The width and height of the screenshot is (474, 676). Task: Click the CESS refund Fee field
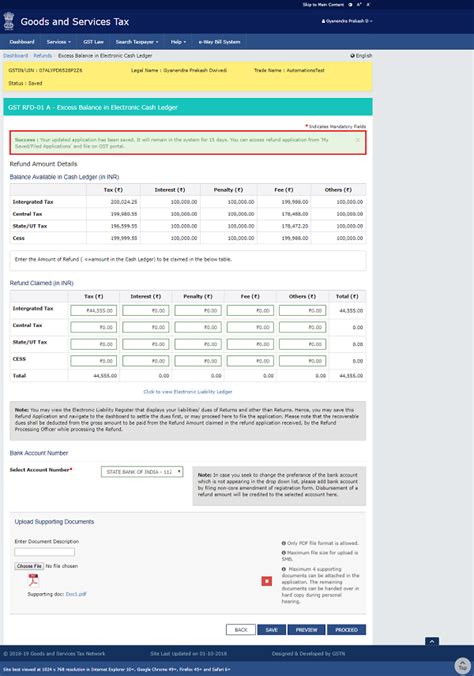[250, 361]
